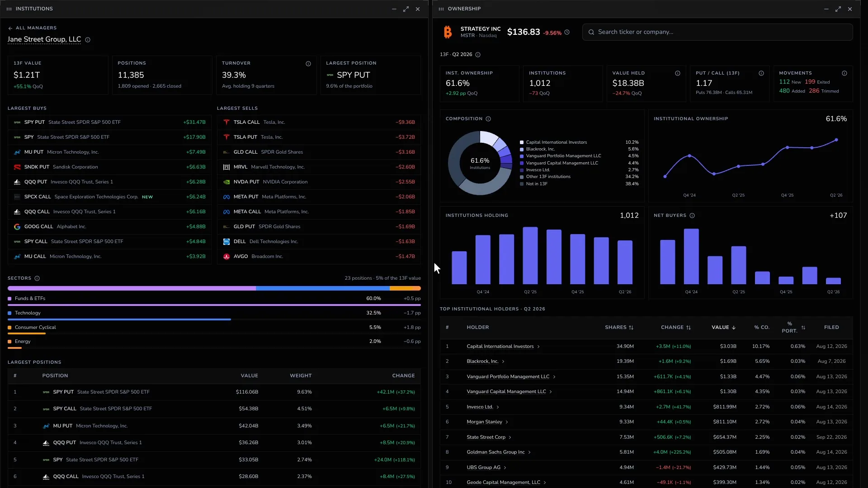Click the Movements info icon
The height and width of the screenshot is (488, 868).
coord(844,73)
